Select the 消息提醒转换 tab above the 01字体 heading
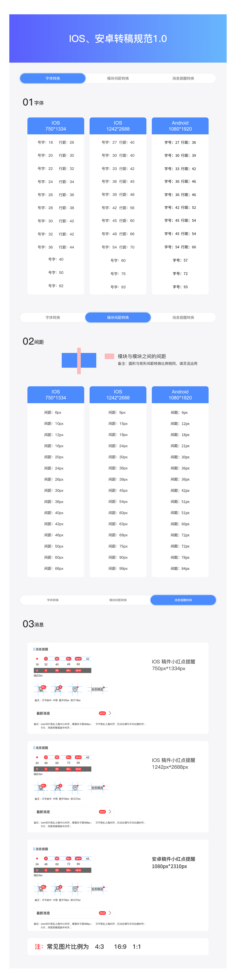This screenshot has width=236, height=980. tap(183, 78)
